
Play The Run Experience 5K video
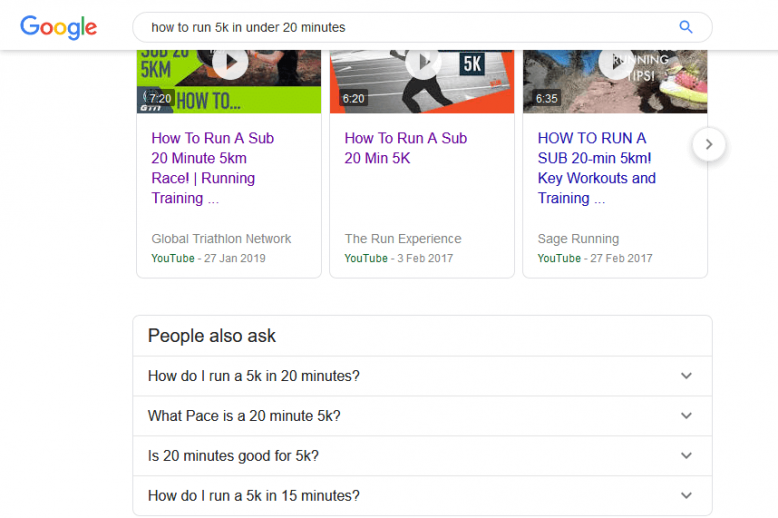point(422,63)
